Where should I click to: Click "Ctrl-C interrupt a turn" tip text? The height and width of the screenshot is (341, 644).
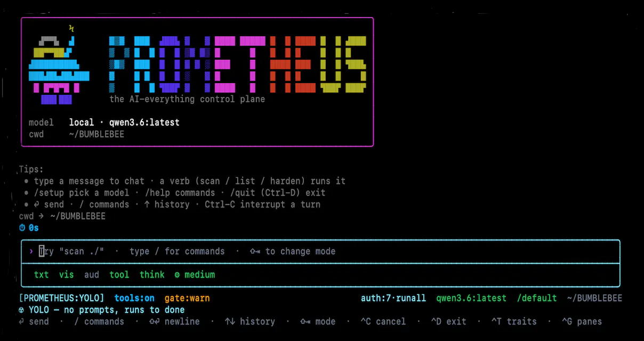coord(262,205)
